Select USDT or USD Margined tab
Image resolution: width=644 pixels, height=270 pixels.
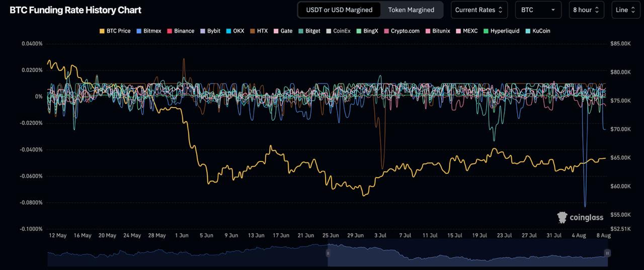tap(339, 10)
